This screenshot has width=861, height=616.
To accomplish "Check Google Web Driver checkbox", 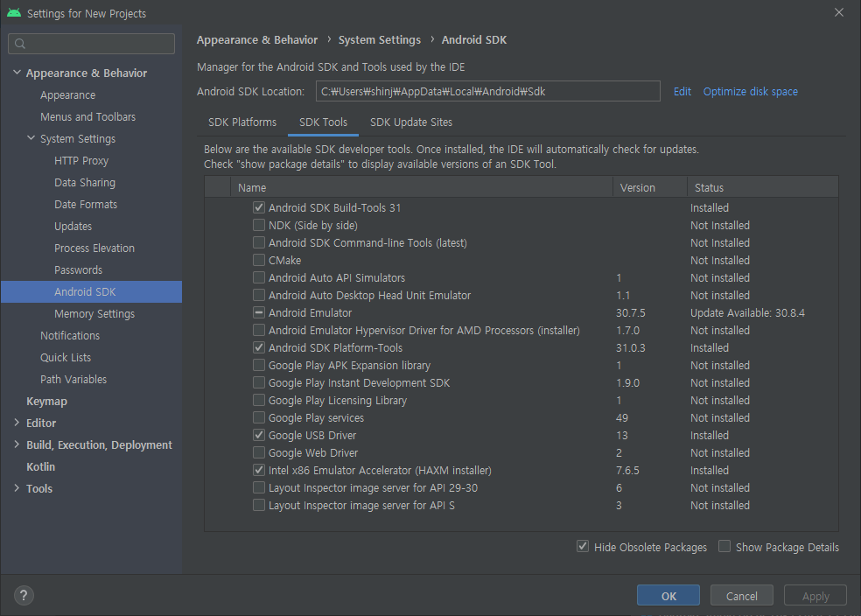I will click(x=259, y=452).
